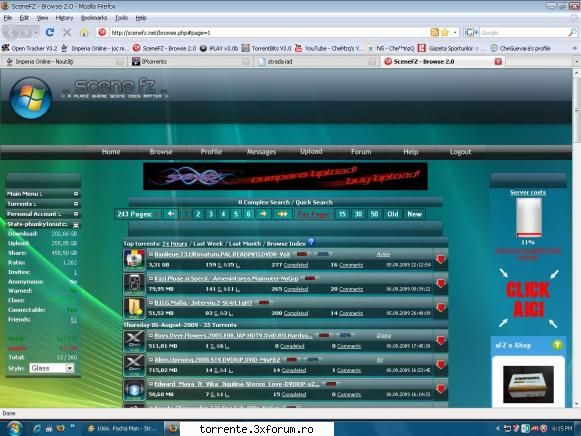The height and width of the screenshot is (436, 581).
Task: Reload the page with the refresh icon
Action: [50, 32]
